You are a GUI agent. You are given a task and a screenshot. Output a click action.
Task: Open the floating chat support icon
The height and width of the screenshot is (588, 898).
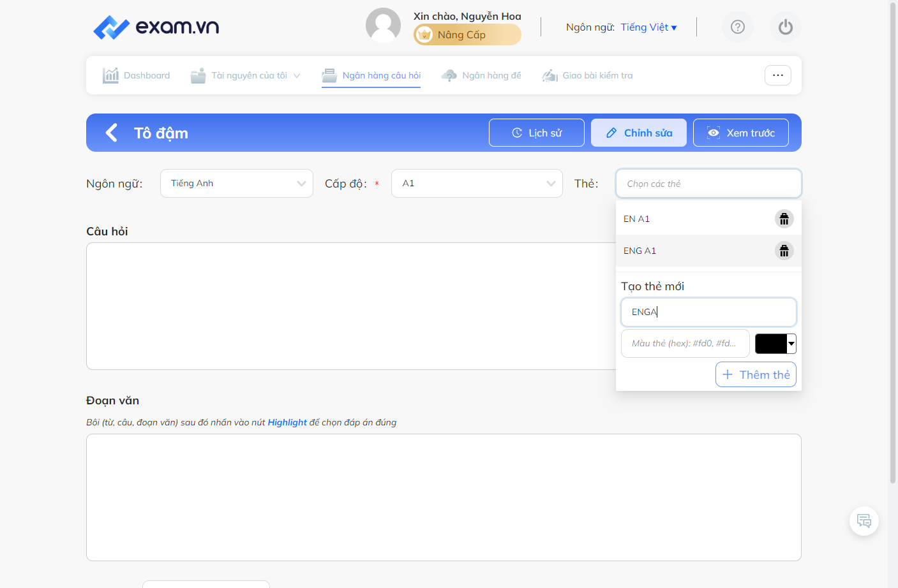pyautogui.click(x=864, y=521)
